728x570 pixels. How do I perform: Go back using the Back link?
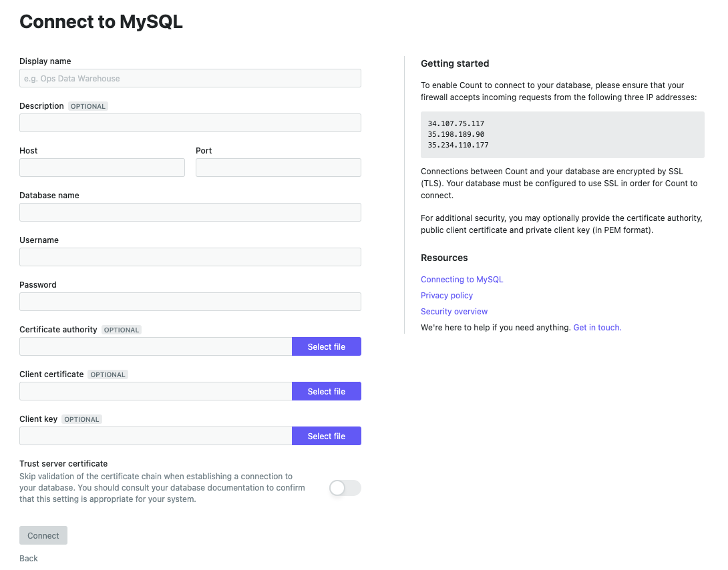[29, 559]
